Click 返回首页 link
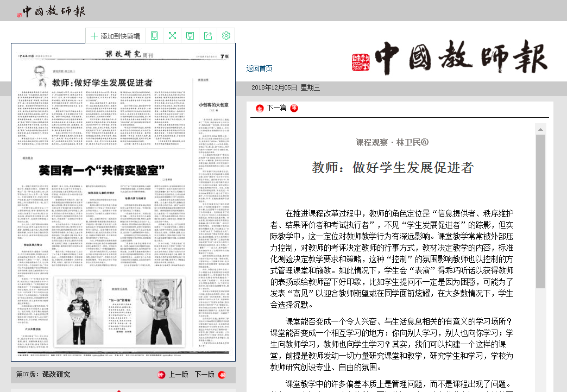Image resolution: width=567 pixels, height=392 pixels. click(260, 68)
